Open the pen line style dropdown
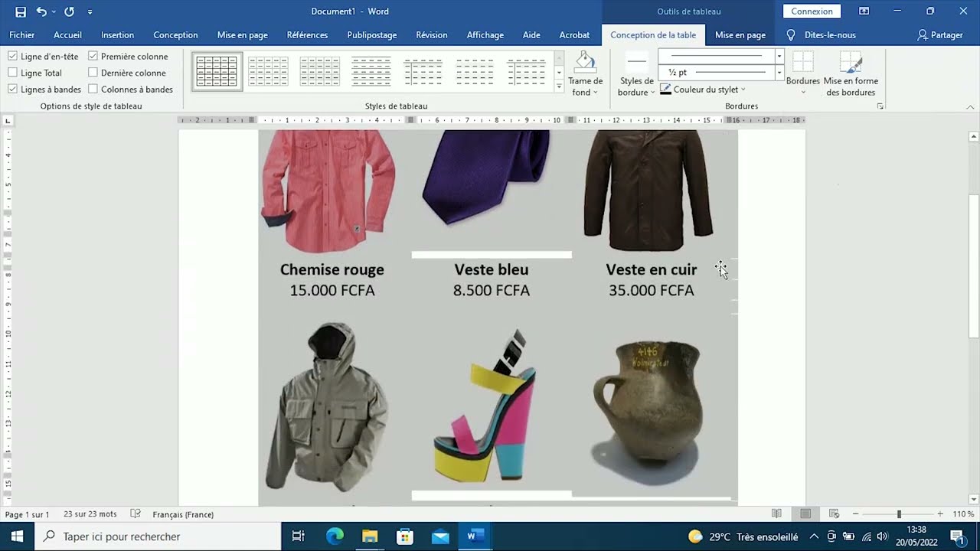The width and height of the screenshot is (980, 551). (x=779, y=56)
